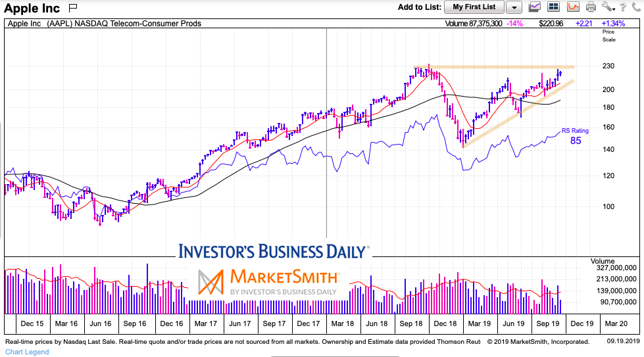This screenshot has height=357, width=644.
Task: Click the 139,000,000 volume scale value
Action: 616,291
